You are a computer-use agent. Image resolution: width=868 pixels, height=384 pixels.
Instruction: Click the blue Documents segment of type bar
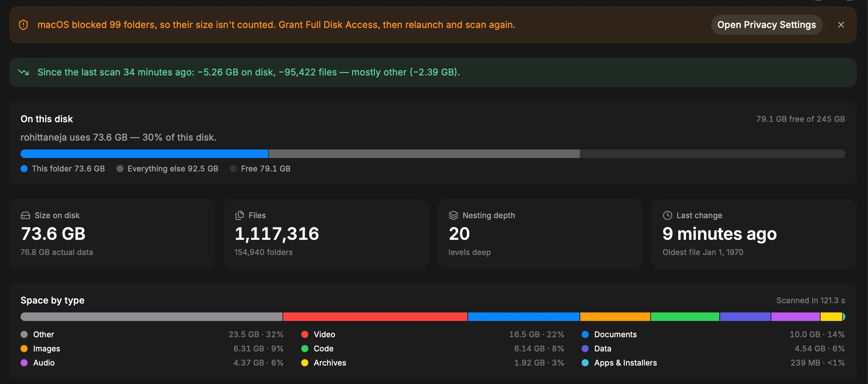[x=524, y=317]
